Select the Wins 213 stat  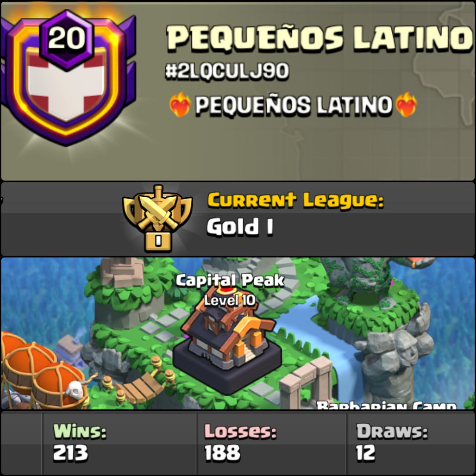click(80, 442)
